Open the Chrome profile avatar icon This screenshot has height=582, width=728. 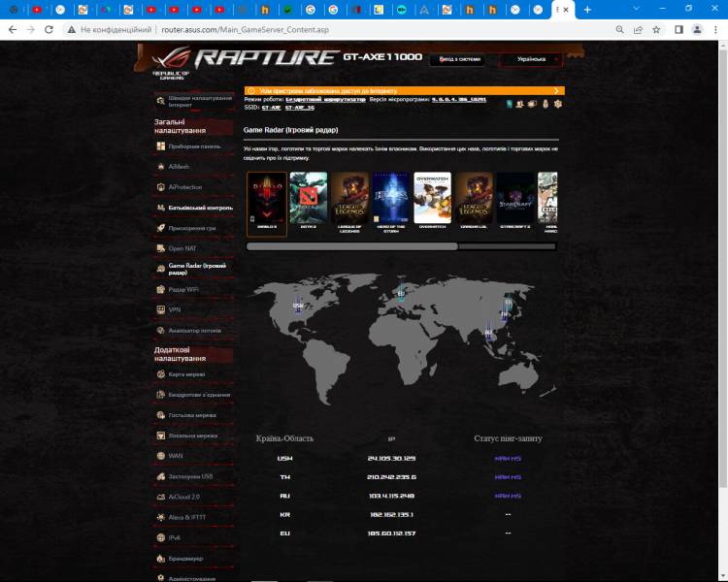click(x=697, y=30)
